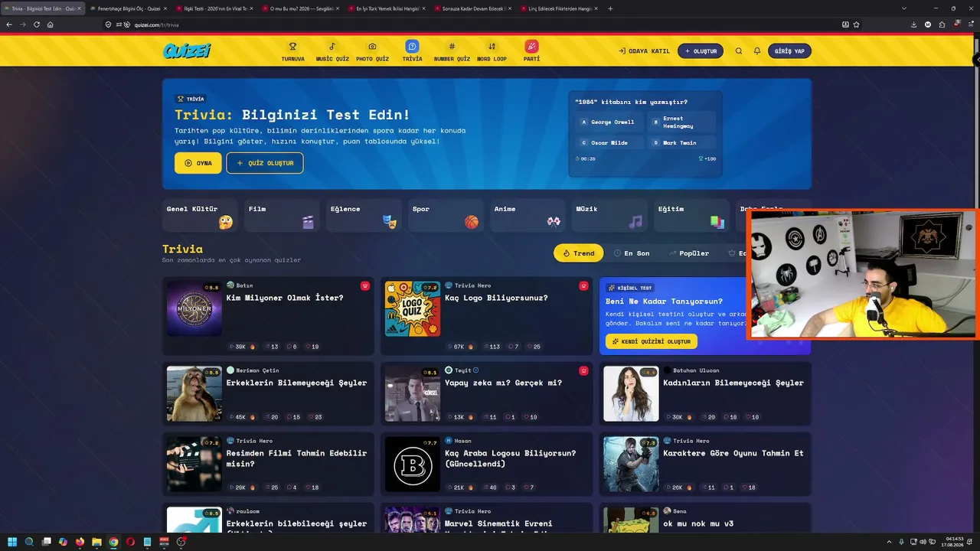Screen dimensions: 980x551
Task: Click the Quiz Oluştur button
Action: click(x=265, y=163)
